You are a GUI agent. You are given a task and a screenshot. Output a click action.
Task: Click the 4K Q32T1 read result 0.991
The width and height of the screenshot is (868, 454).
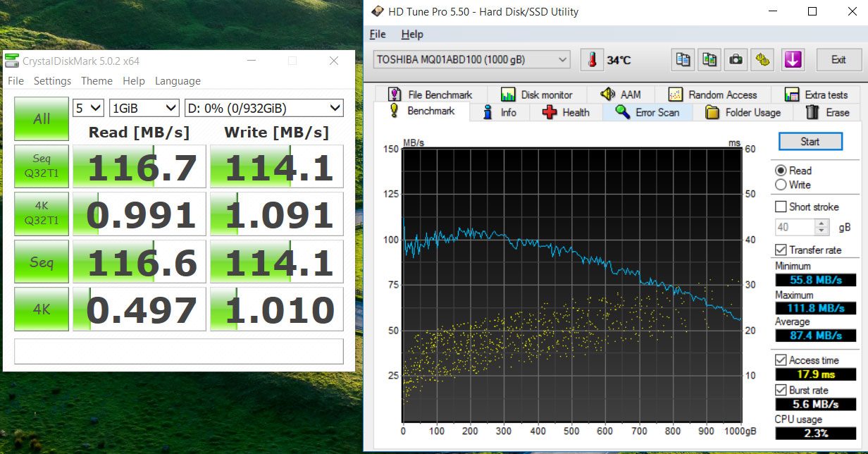pos(139,214)
